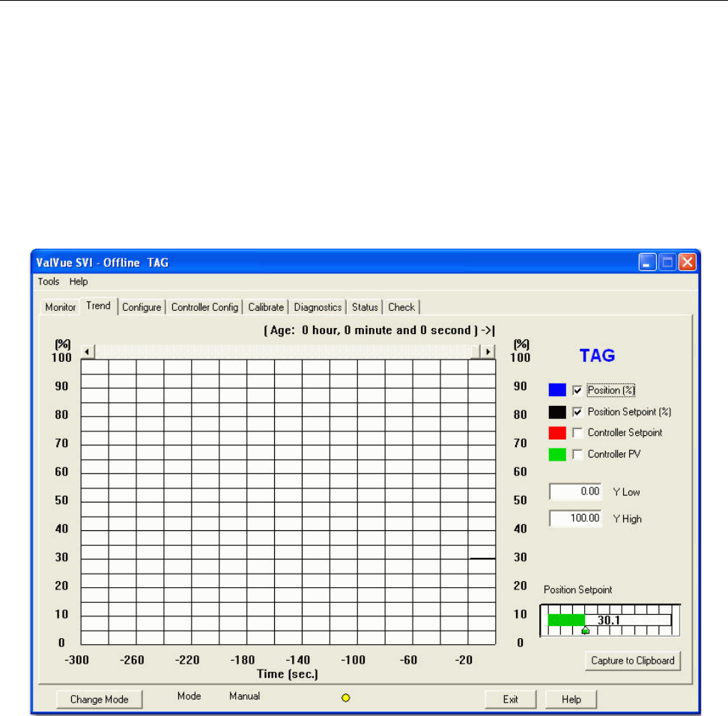Click the red Controller Setpoint swatch
Image resolution: width=728 pixels, height=716 pixels.
click(557, 433)
